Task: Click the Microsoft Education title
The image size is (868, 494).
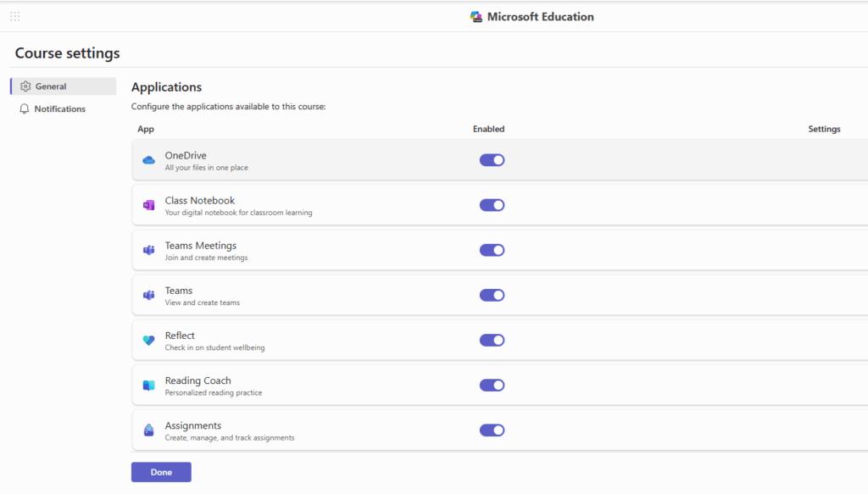Action: [x=540, y=17]
